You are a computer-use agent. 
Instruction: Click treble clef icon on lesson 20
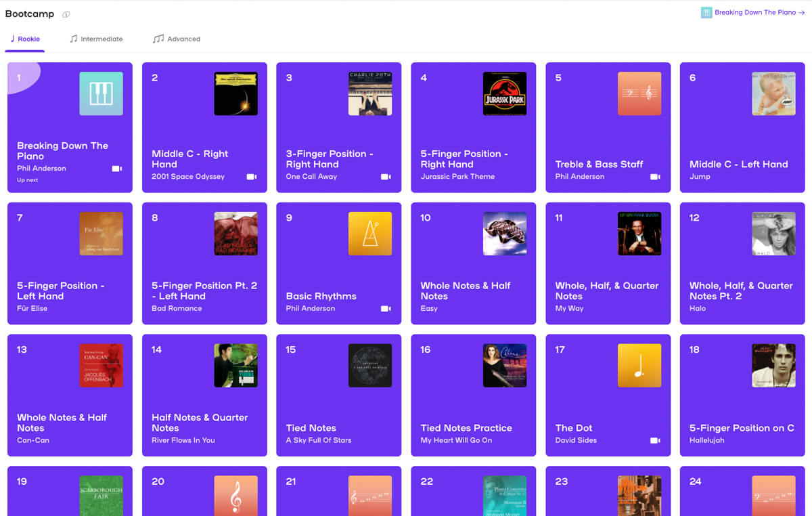click(x=235, y=496)
